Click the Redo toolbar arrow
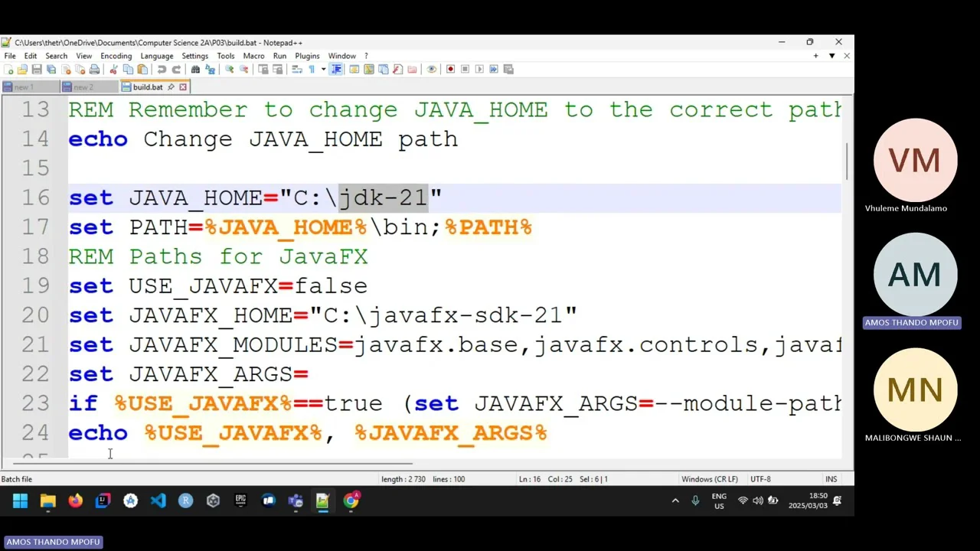Screen dimensions: 980x551 pos(176,69)
